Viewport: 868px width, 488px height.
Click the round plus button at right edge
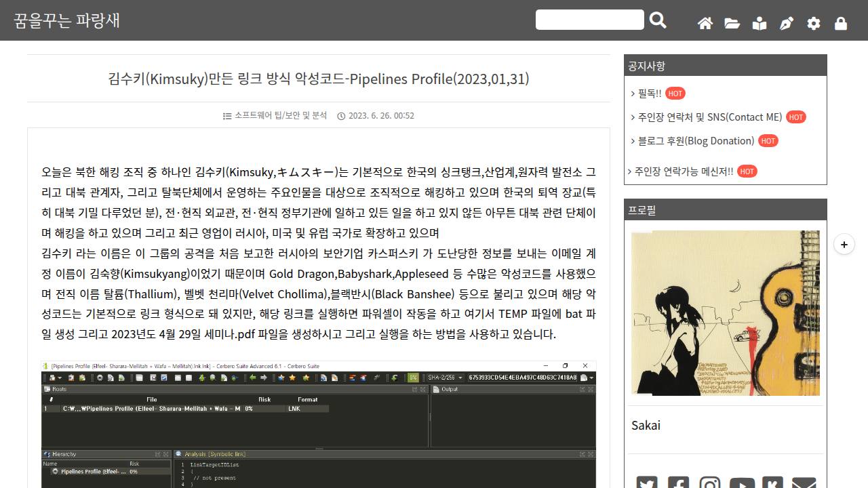coord(844,244)
